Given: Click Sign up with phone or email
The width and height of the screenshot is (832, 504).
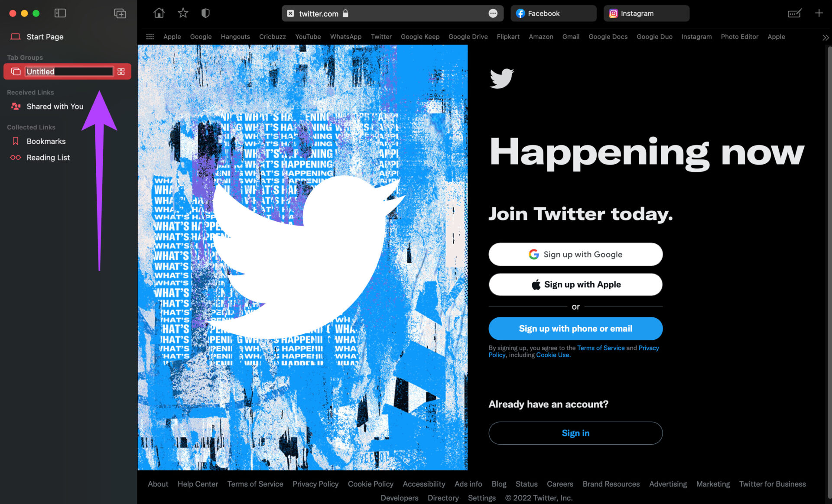Looking at the screenshot, I should pos(575,328).
